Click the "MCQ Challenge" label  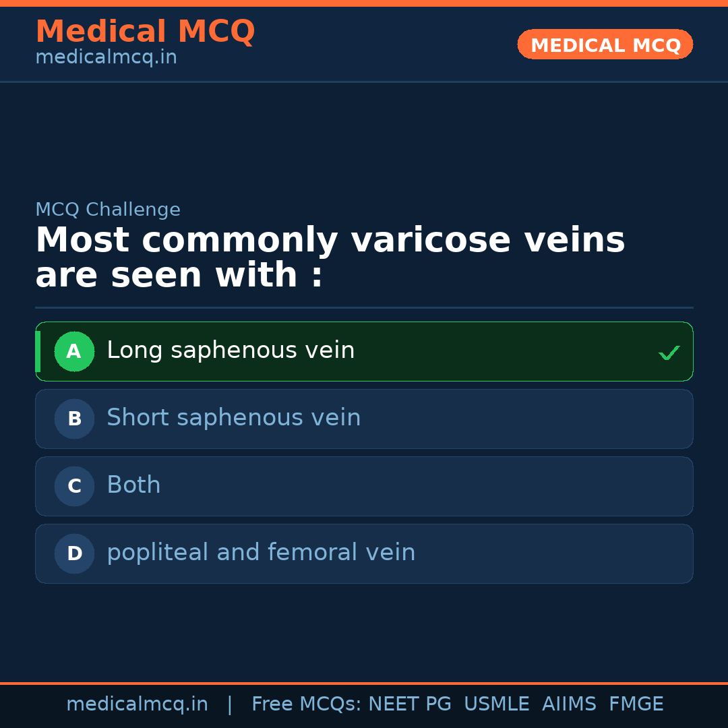click(108, 210)
